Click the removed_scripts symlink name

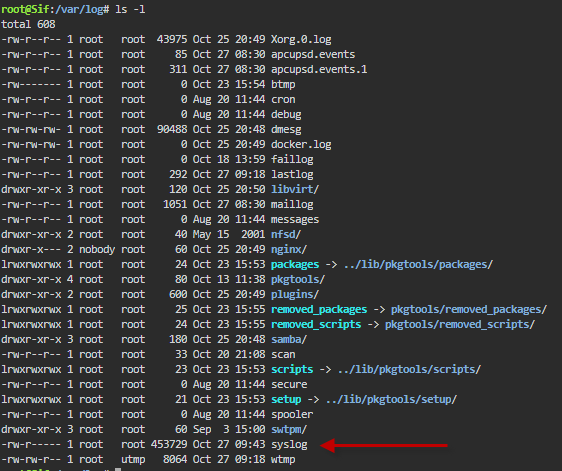coord(316,324)
